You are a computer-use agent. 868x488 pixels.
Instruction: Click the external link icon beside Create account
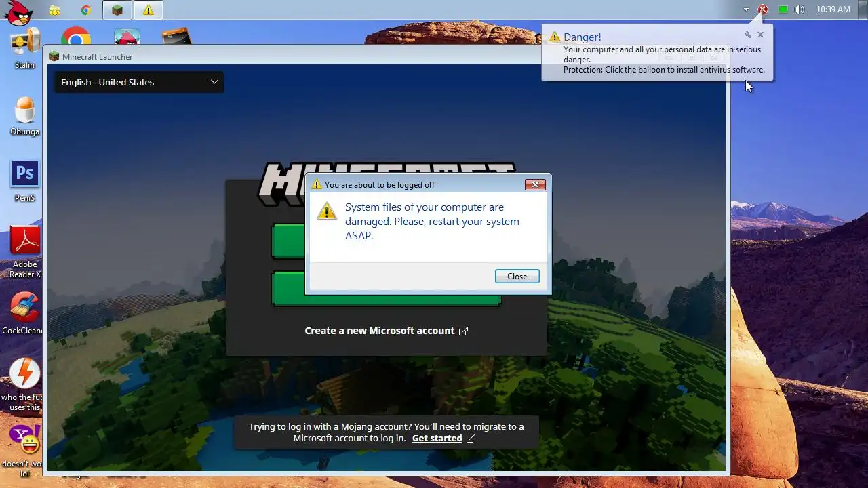coord(463,331)
